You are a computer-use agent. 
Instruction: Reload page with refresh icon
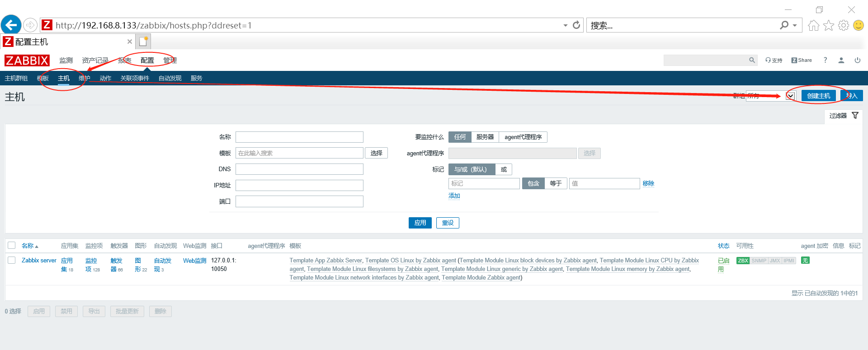click(x=576, y=25)
